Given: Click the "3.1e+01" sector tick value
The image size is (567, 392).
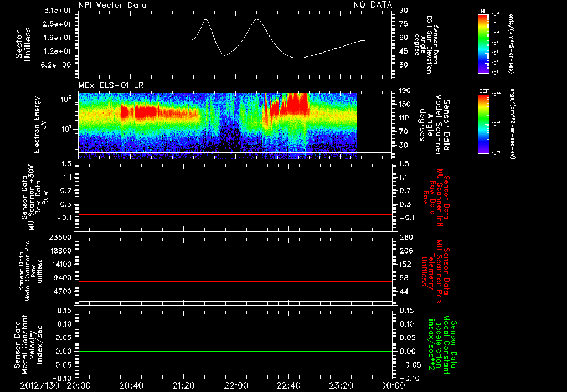Looking at the screenshot, I should coord(58,11).
